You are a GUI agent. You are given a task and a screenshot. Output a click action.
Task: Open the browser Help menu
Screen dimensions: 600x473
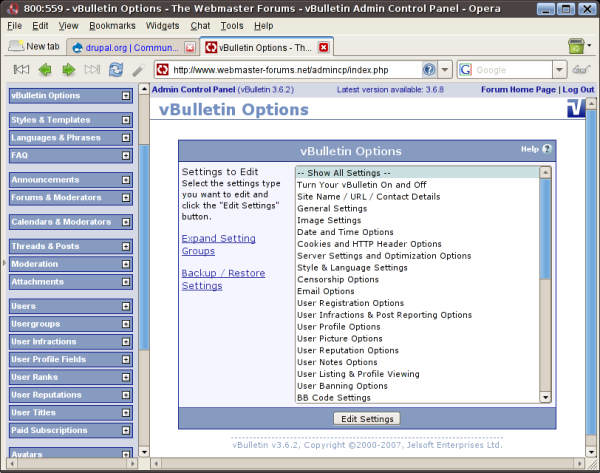[264, 26]
